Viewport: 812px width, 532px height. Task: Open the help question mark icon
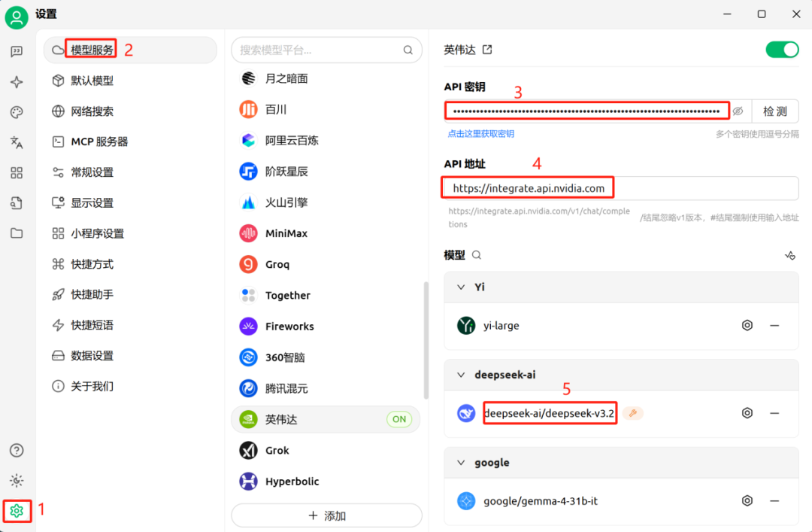point(17,450)
